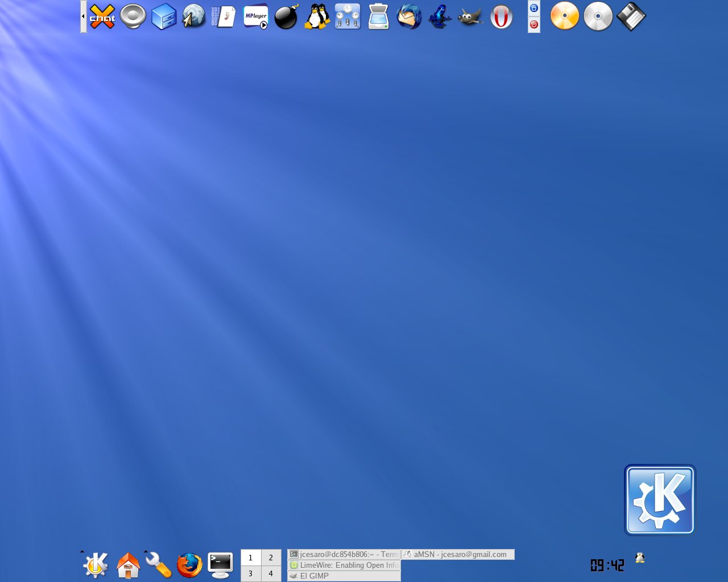Activate the aMSN taskbar entry
The image size is (728, 582).
point(458,554)
